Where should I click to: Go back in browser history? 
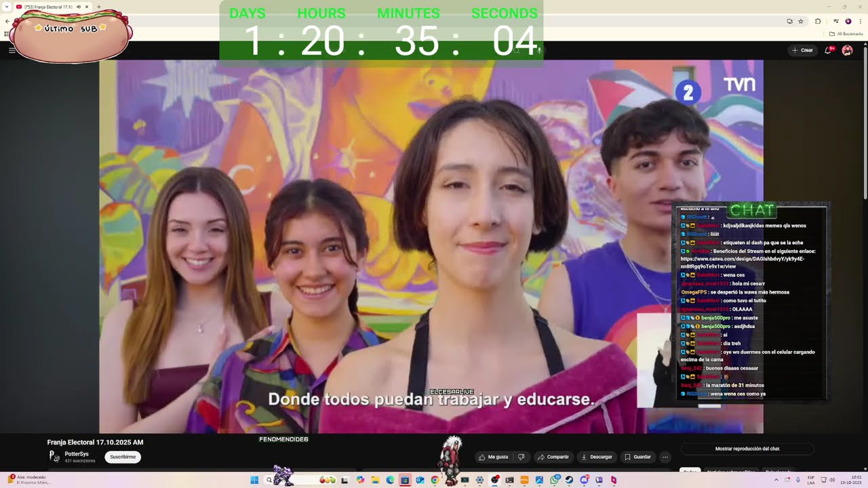coord(7,21)
